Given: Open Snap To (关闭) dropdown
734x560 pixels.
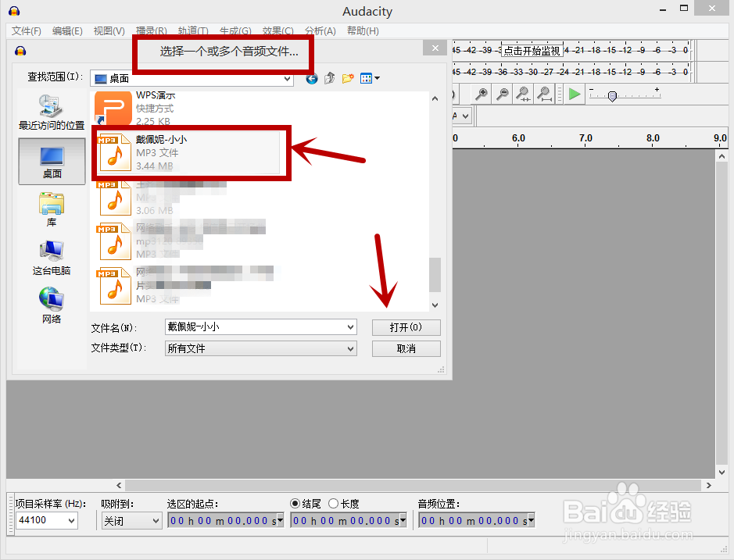Looking at the screenshot, I should click(x=156, y=521).
